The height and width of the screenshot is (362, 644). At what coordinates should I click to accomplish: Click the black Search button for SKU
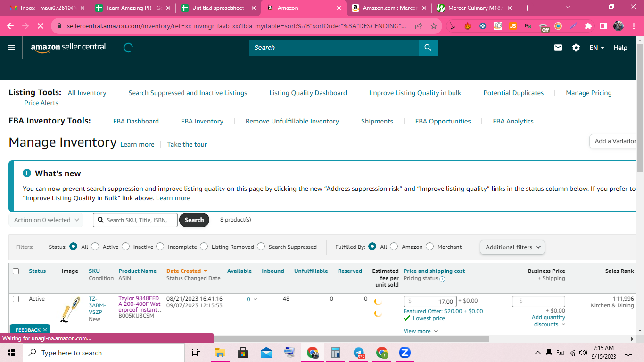[194, 220]
